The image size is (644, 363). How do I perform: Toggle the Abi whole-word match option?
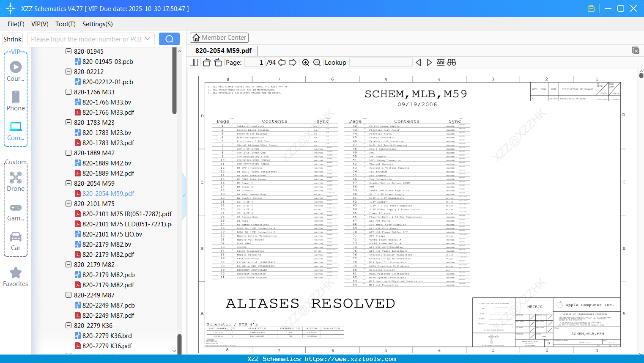click(x=440, y=63)
